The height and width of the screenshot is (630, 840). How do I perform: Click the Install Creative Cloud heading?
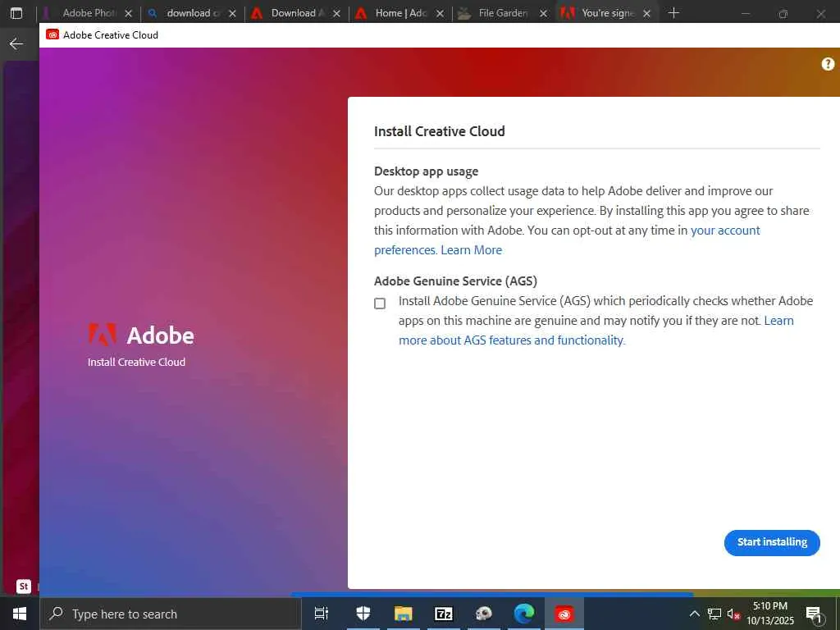(x=440, y=131)
